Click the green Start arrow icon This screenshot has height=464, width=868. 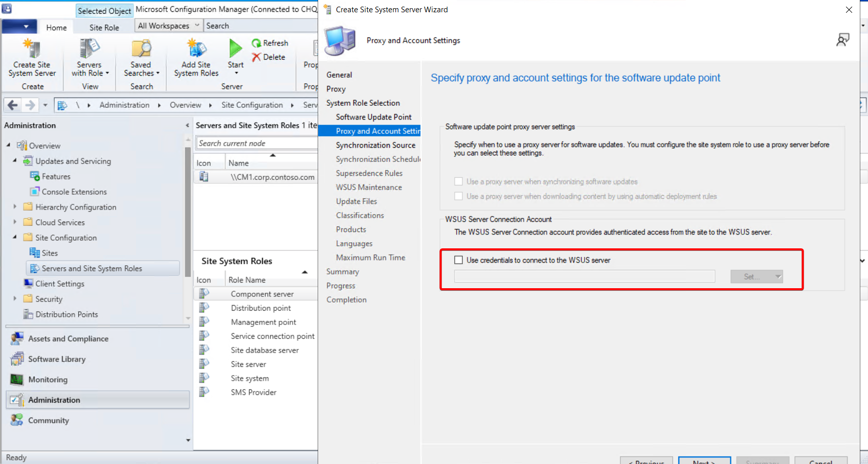235,48
